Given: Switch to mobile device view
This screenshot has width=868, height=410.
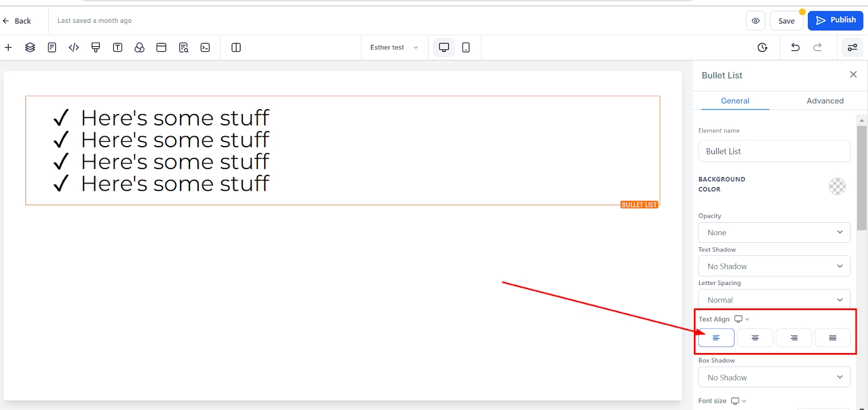Looking at the screenshot, I should pyautogui.click(x=465, y=48).
